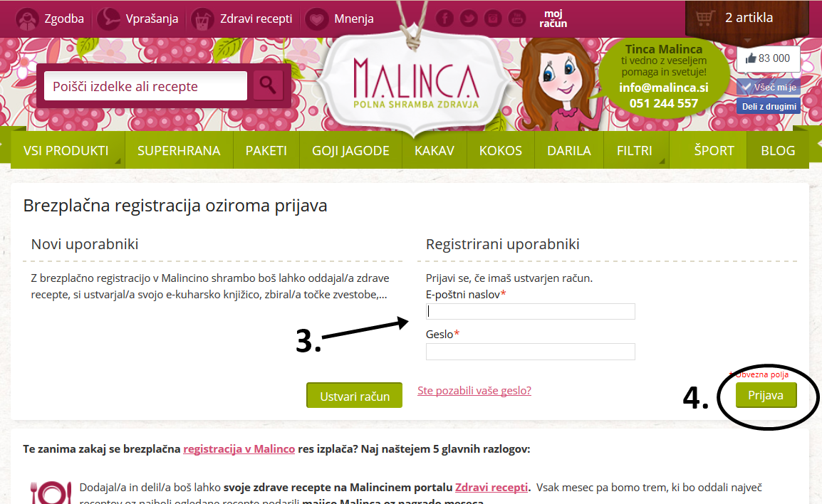Open the YouTube social icon
The height and width of the screenshot is (504, 822).
[x=517, y=19]
